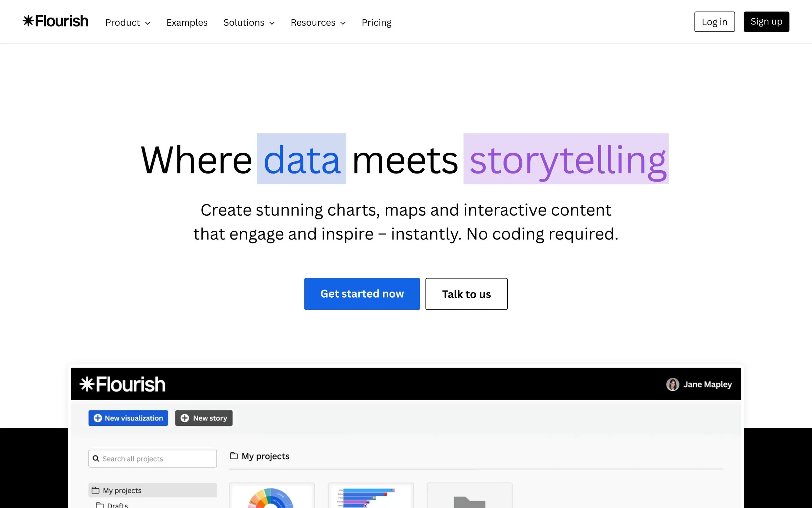Click the Search all projects field
This screenshot has width=812, height=508.
(x=153, y=459)
